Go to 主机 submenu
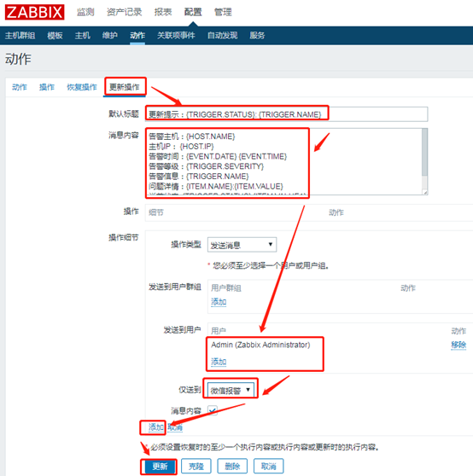The height and width of the screenshot is (476, 473). 82,36
